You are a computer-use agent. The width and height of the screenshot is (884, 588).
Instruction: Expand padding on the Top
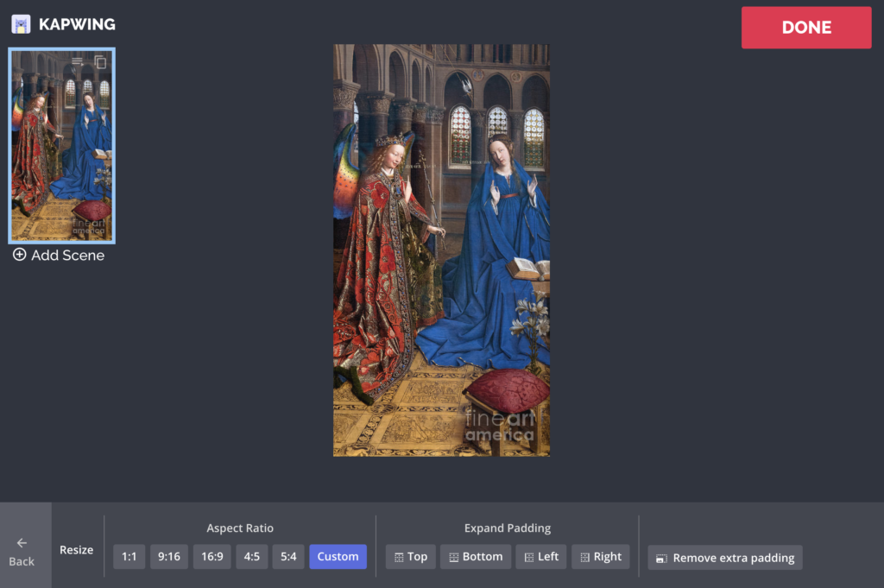click(x=410, y=557)
